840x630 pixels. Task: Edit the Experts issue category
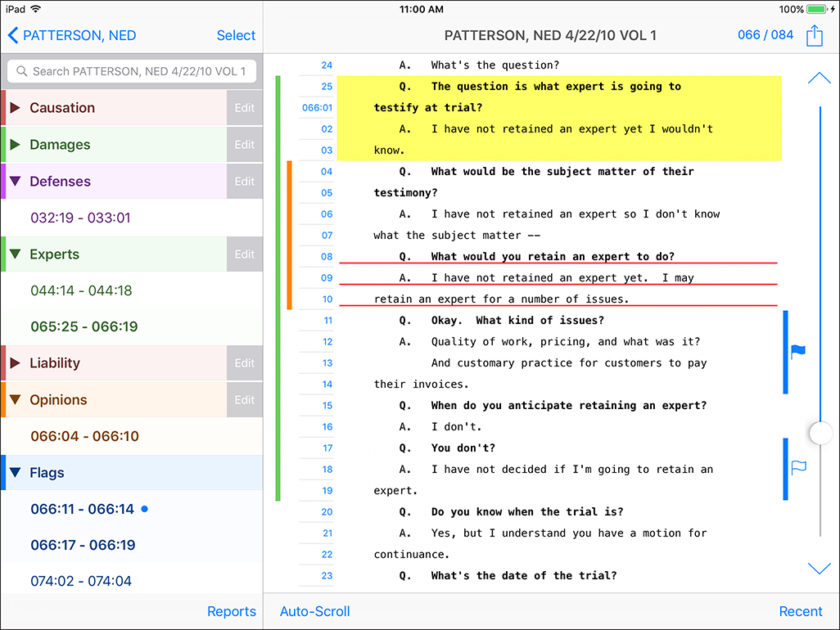point(245,254)
